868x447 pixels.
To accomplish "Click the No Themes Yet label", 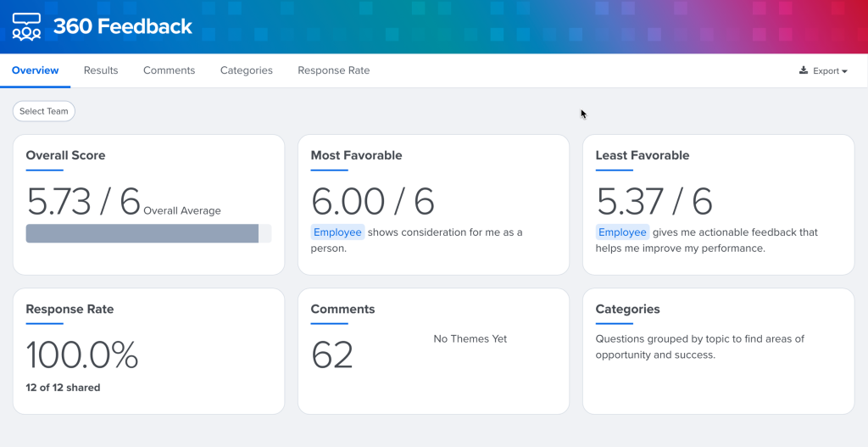I will tap(470, 339).
